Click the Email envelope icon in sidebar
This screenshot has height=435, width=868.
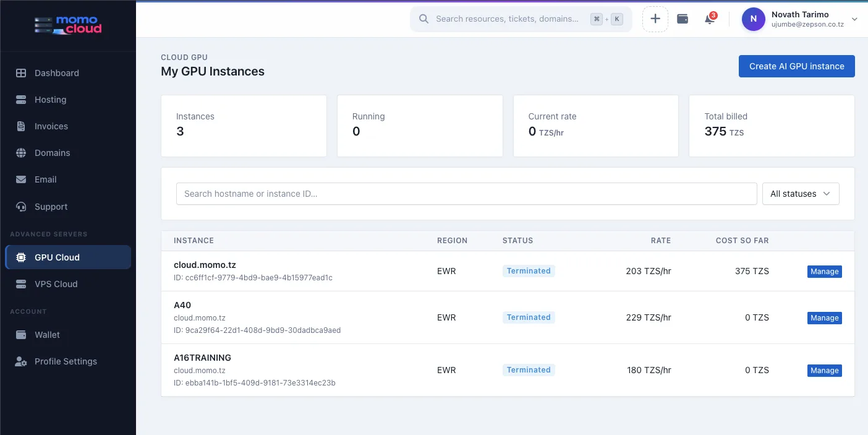tap(21, 179)
